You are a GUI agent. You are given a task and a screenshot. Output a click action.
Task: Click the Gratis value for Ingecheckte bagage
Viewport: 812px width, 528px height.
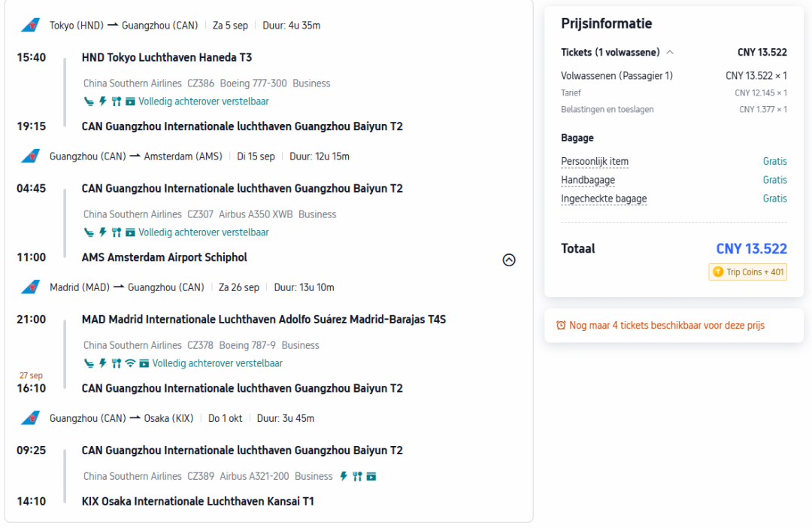pos(774,199)
